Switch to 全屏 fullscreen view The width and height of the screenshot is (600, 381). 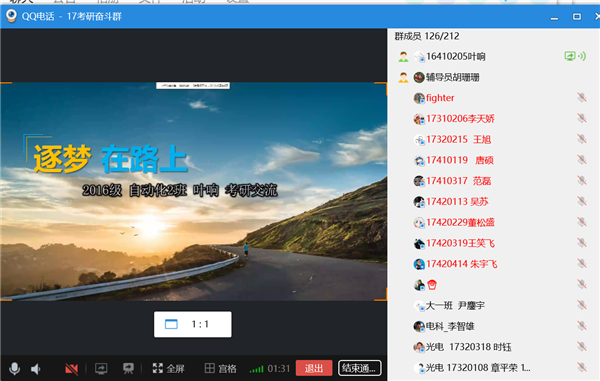[168, 368]
